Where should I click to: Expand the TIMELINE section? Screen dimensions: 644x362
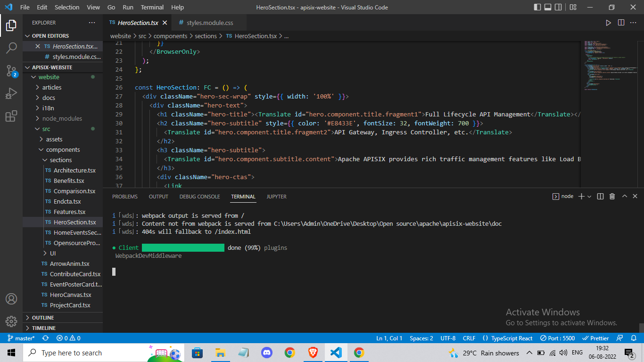63,328
